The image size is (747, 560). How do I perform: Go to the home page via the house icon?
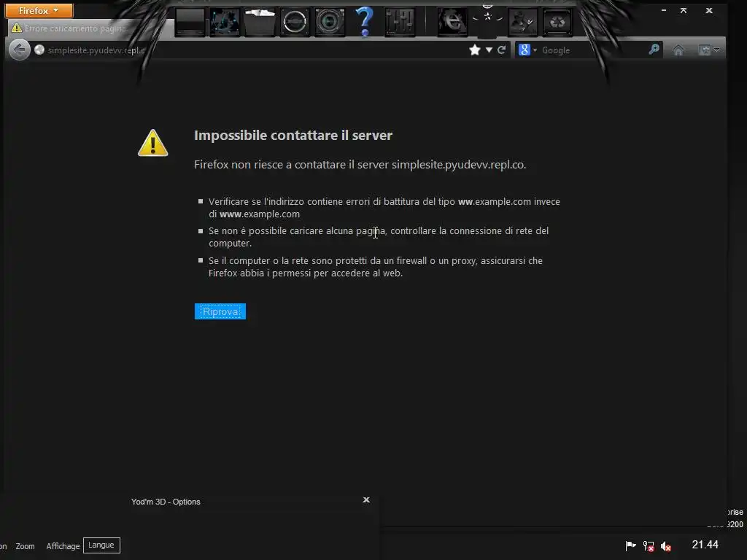coord(678,50)
